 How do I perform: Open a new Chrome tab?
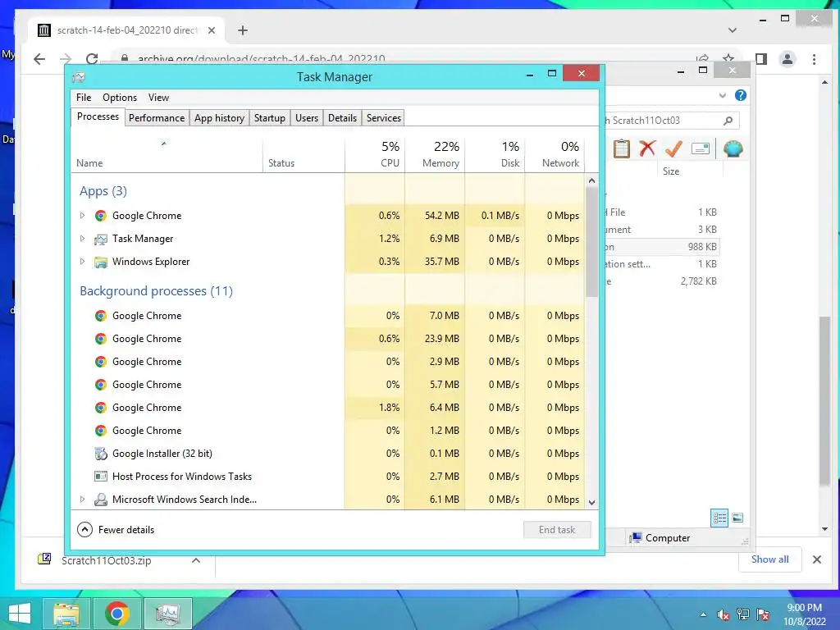[243, 30]
